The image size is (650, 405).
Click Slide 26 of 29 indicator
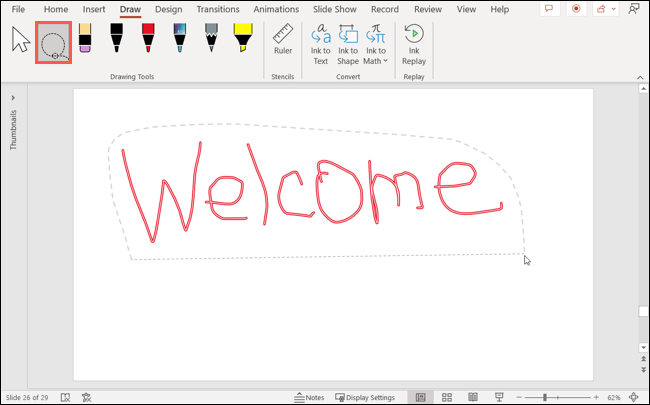[x=27, y=397]
